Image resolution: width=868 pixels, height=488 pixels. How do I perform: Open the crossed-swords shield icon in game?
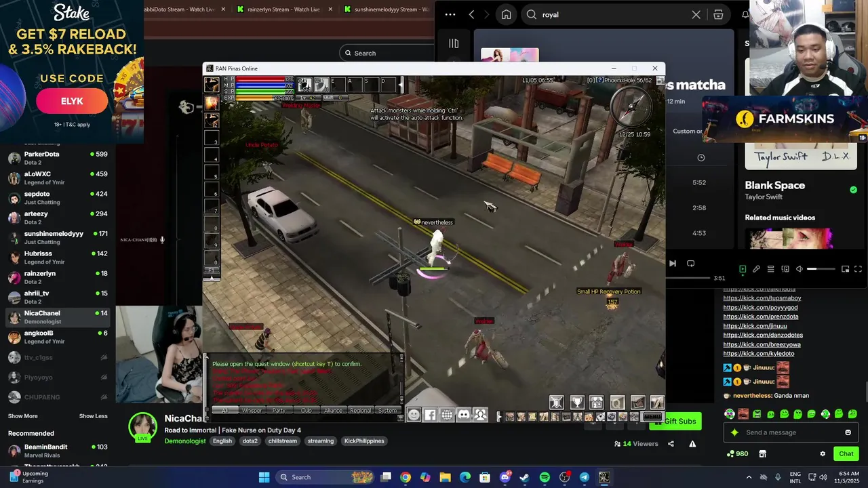pyautogui.click(x=557, y=403)
